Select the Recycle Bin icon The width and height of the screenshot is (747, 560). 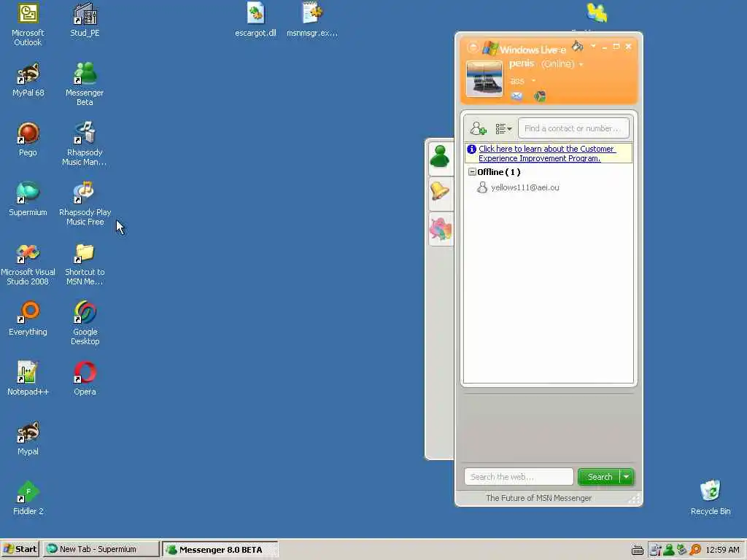click(711, 498)
